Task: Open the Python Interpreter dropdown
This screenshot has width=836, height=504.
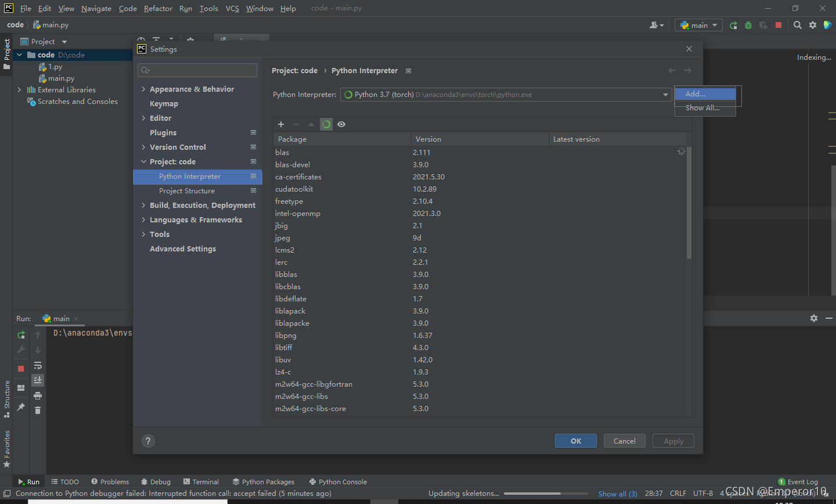Action: [x=665, y=95]
